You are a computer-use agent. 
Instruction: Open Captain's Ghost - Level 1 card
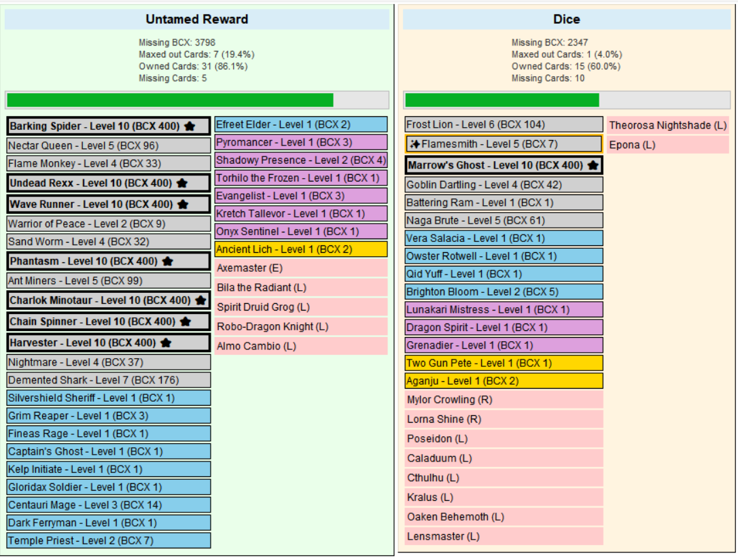(109, 452)
